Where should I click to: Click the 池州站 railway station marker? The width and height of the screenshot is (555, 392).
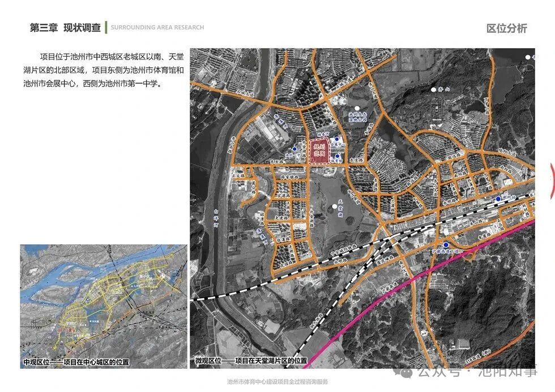[x=498, y=199]
